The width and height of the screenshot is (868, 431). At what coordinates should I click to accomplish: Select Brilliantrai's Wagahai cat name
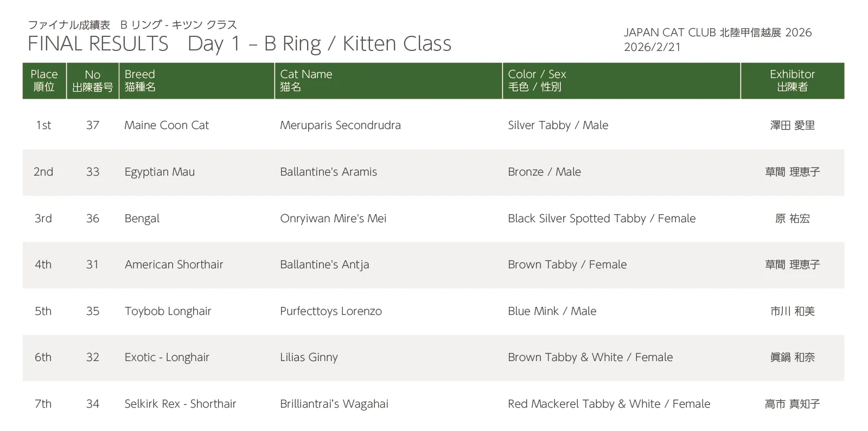coord(334,404)
